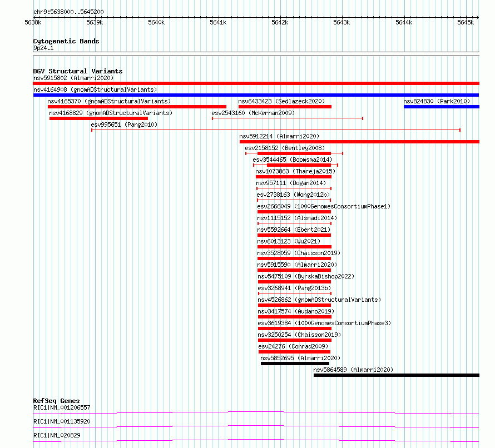Viewport: 495px width, 448px height.
Task: Click the blue nsv824830 variant bar
Action: click(442, 107)
